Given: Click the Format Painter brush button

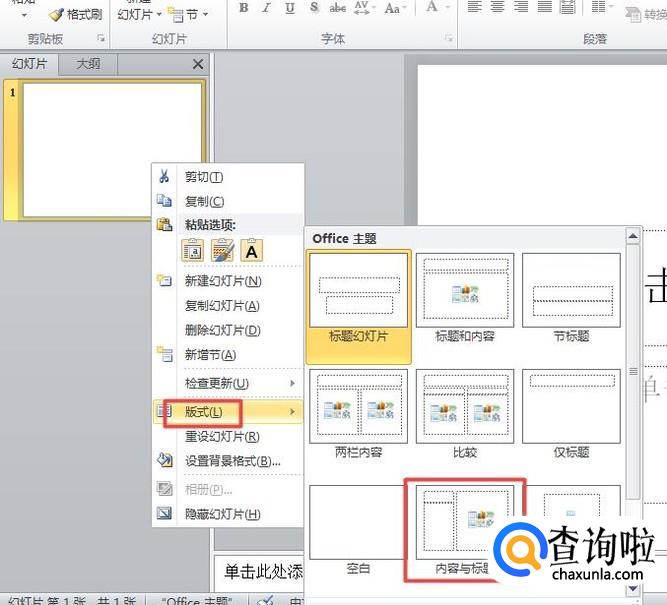Looking at the screenshot, I should pos(76,14).
